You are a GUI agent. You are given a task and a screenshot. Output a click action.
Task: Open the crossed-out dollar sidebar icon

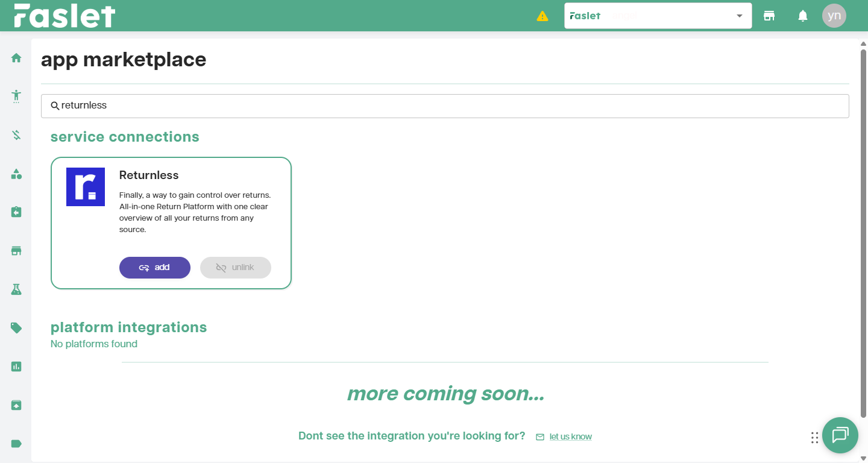(16, 135)
